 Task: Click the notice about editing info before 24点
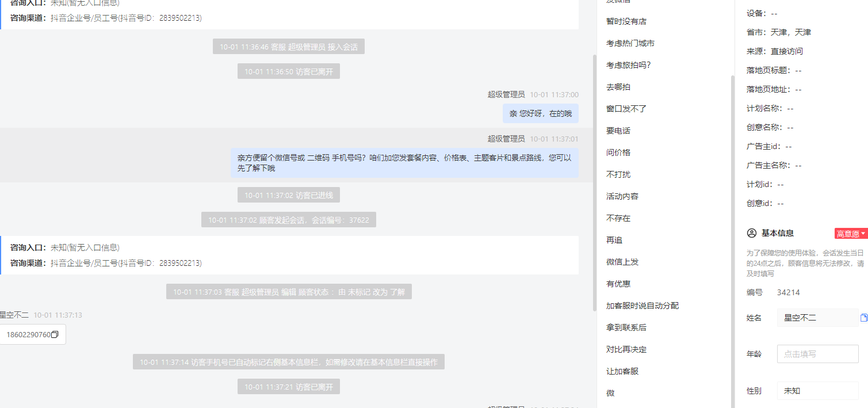(x=805, y=264)
